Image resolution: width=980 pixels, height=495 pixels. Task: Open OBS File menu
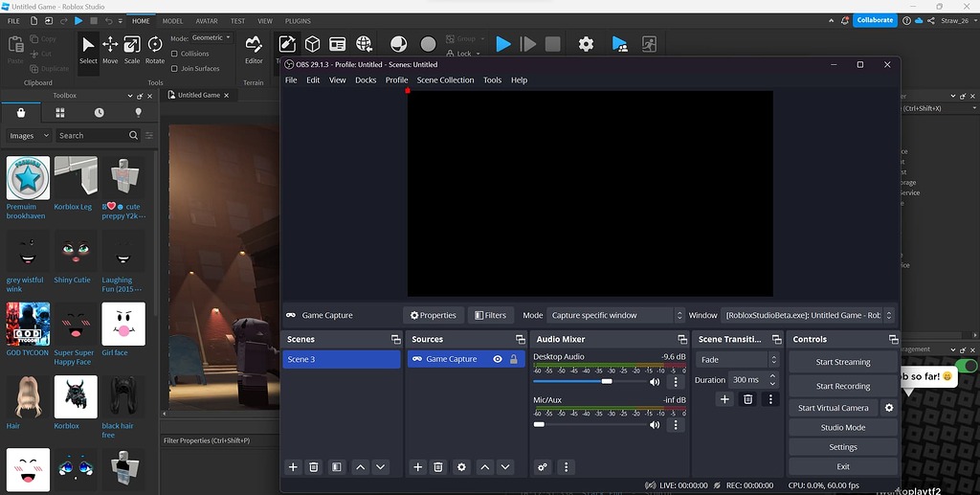point(291,80)
